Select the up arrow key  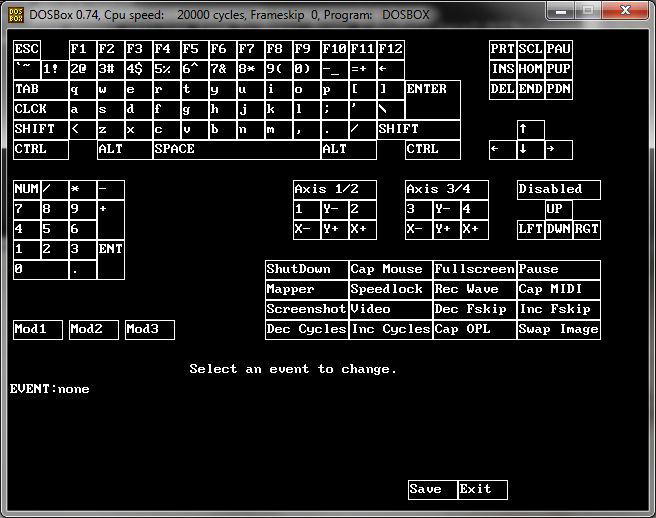pyautogui.click(x=531, y=130)
